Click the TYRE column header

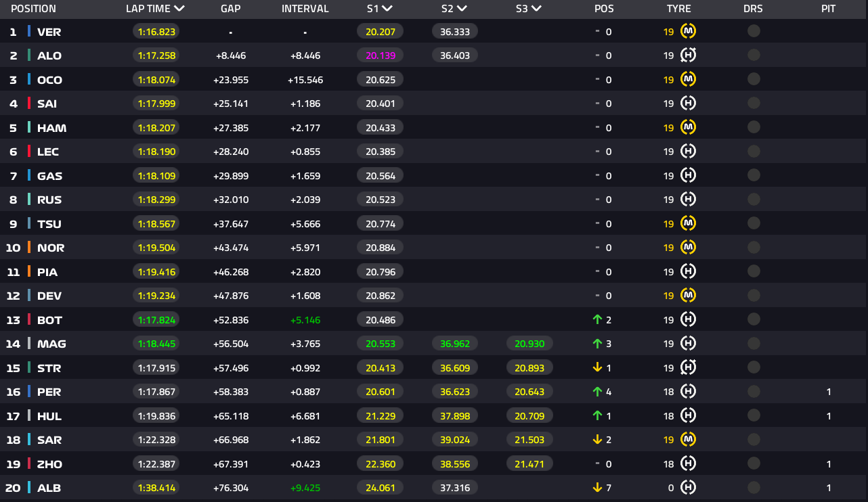(x=678, y=9)
